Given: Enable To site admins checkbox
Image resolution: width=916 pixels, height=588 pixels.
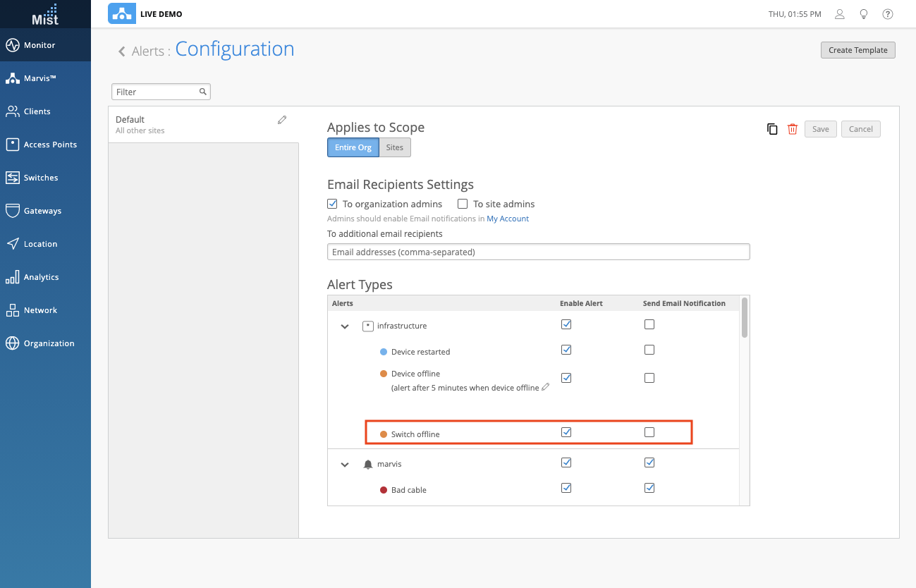Looking at the screenshot, I should tap(463, 204).
